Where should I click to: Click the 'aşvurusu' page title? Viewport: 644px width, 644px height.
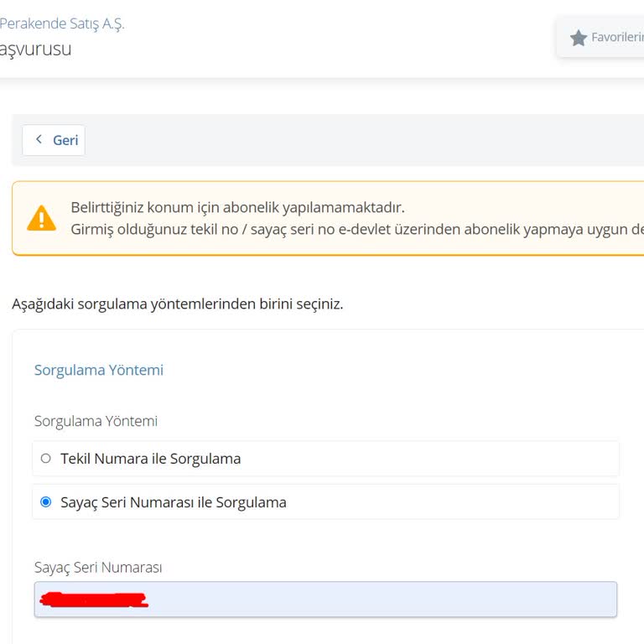[x=36, y=49]
